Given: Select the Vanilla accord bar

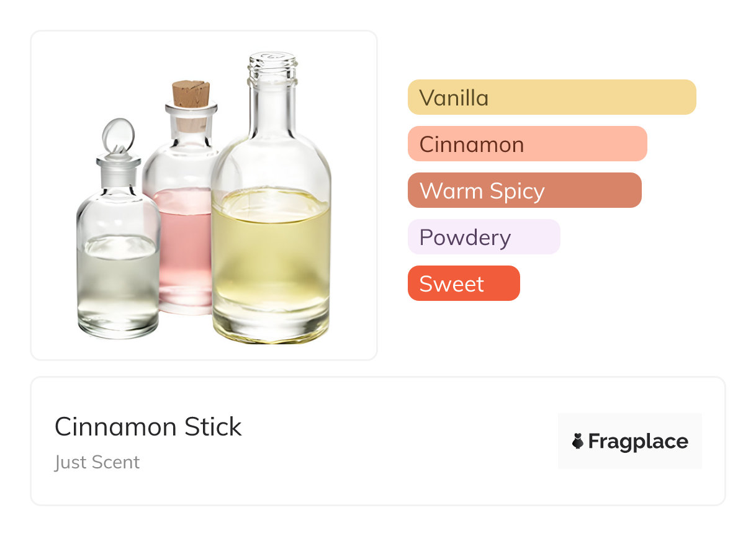Looking at the screenshot, I should (x=551, y=97).
